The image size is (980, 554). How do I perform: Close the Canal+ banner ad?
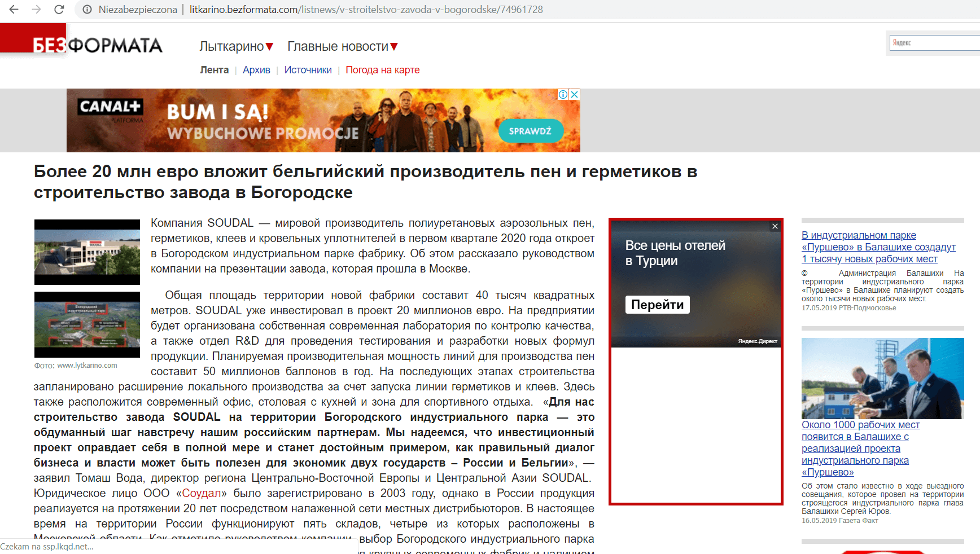point(575,94)
